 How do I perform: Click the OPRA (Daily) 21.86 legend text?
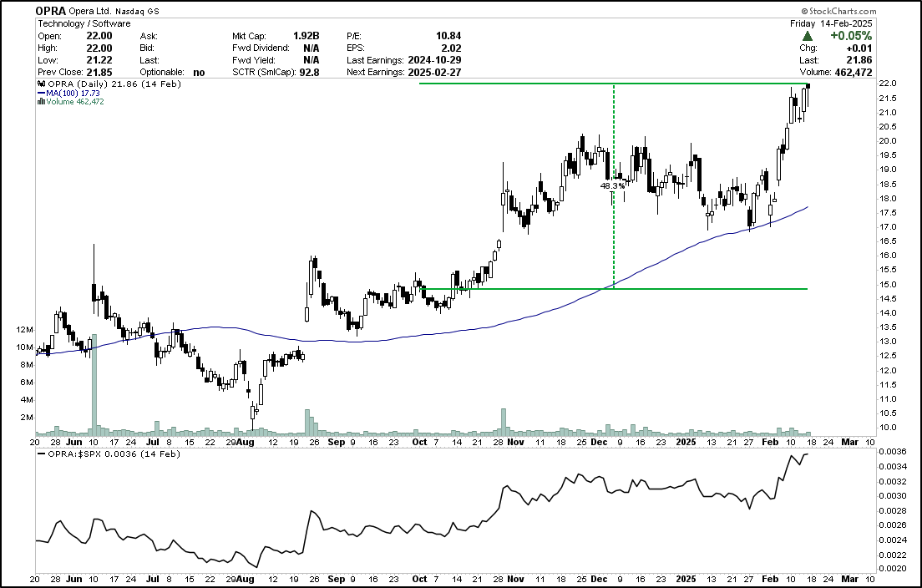114,84
